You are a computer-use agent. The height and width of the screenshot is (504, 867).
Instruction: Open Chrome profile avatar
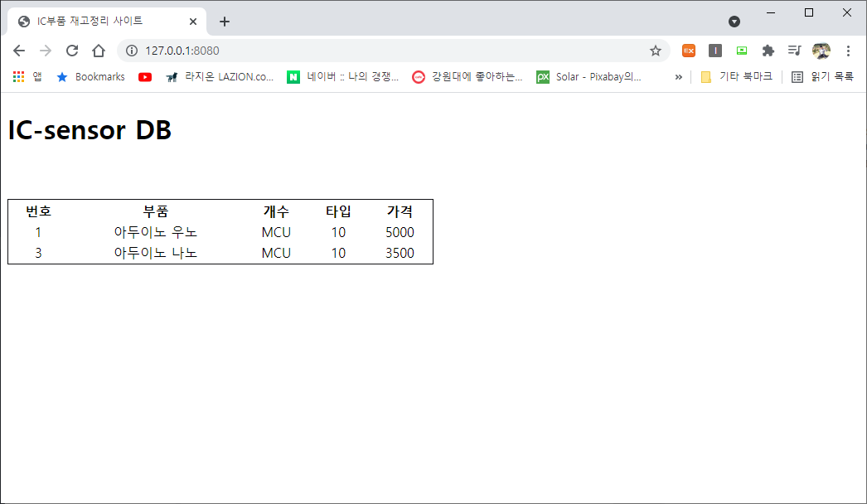(821, 51)
